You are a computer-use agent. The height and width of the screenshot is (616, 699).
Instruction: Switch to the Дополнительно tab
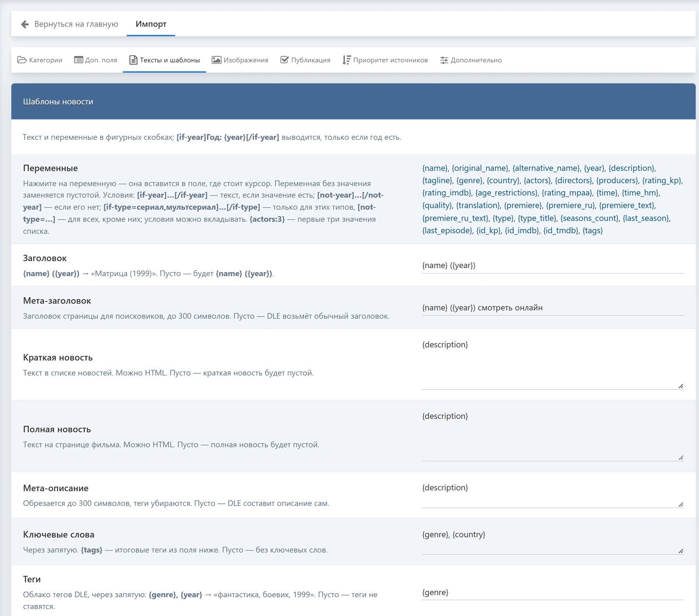[x=471, y=60]
